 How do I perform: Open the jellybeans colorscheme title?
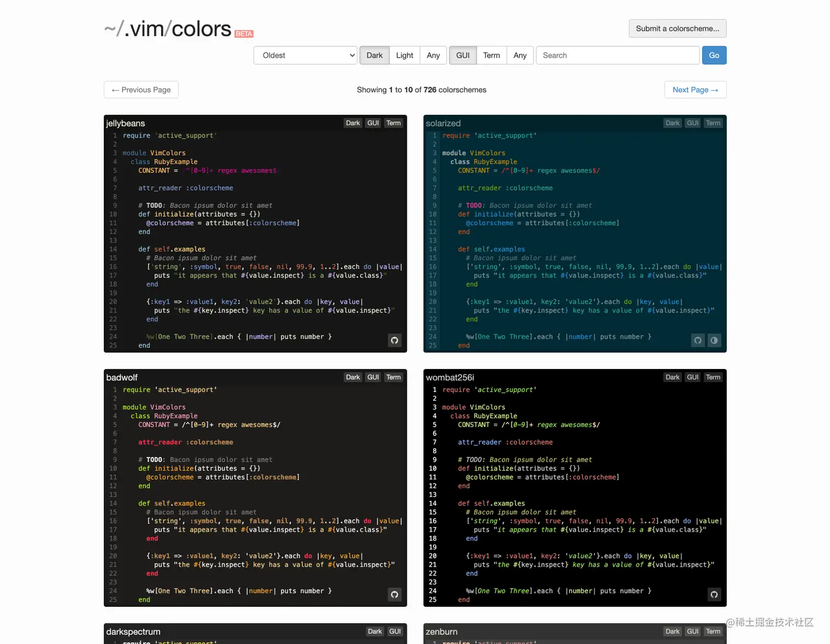coord(126,124)
